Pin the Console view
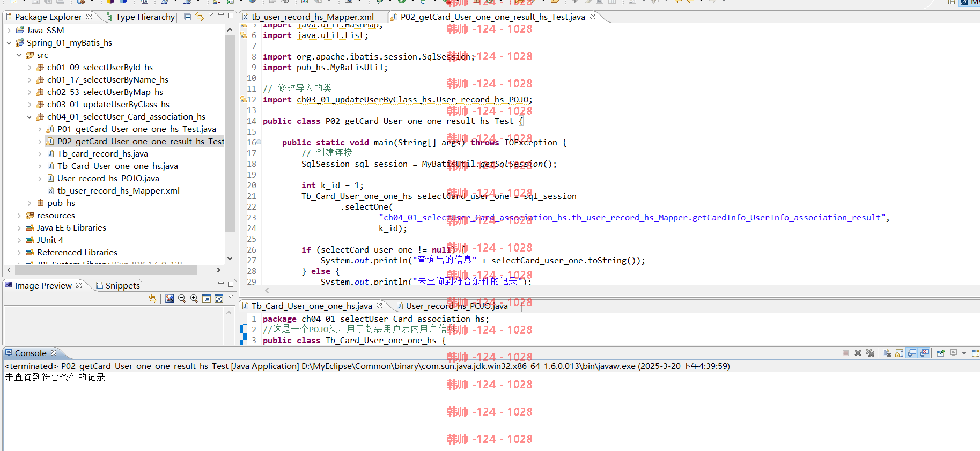The height and width of the screenshot is (451, 980). [941, 353]
